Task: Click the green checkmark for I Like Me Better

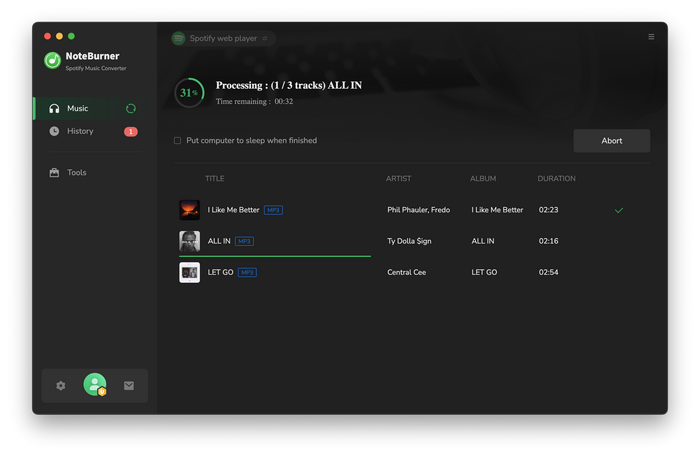Action: [x=619, y=210]
